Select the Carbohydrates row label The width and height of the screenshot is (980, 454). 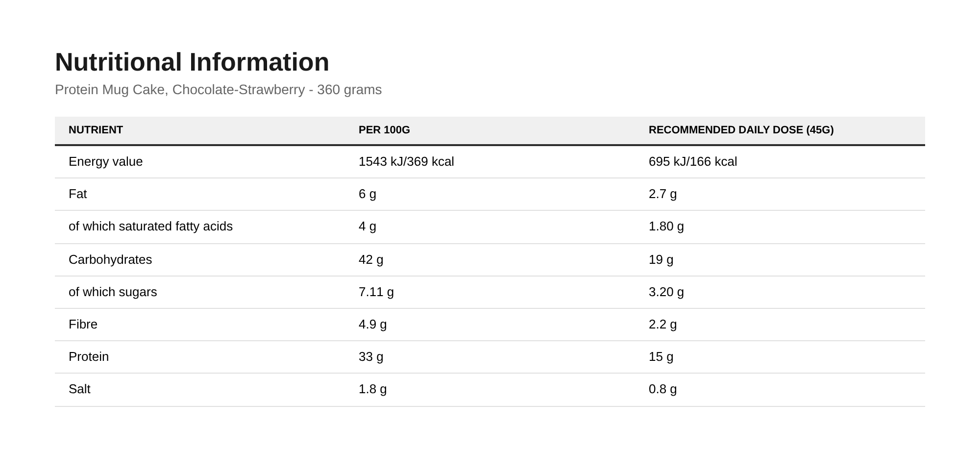point(110,260)
